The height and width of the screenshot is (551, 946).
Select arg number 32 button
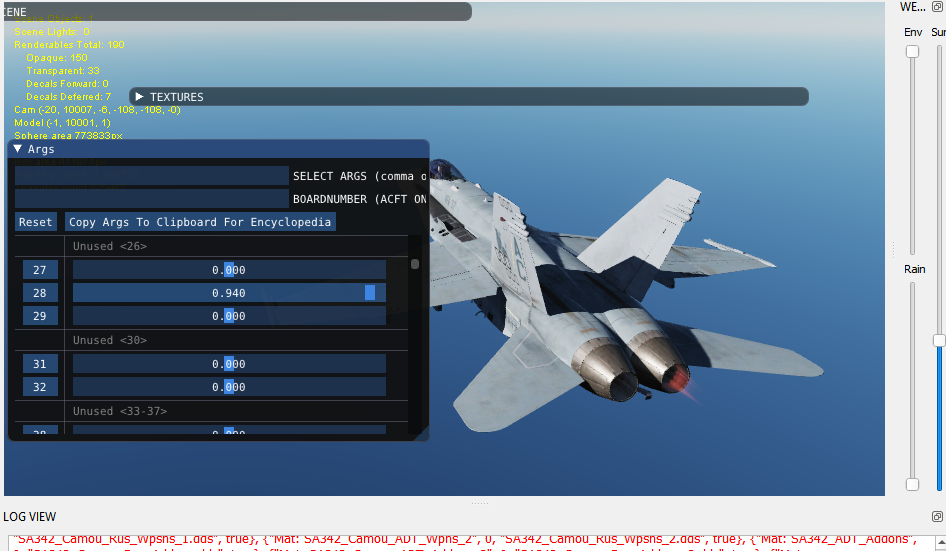coord(40,387)
